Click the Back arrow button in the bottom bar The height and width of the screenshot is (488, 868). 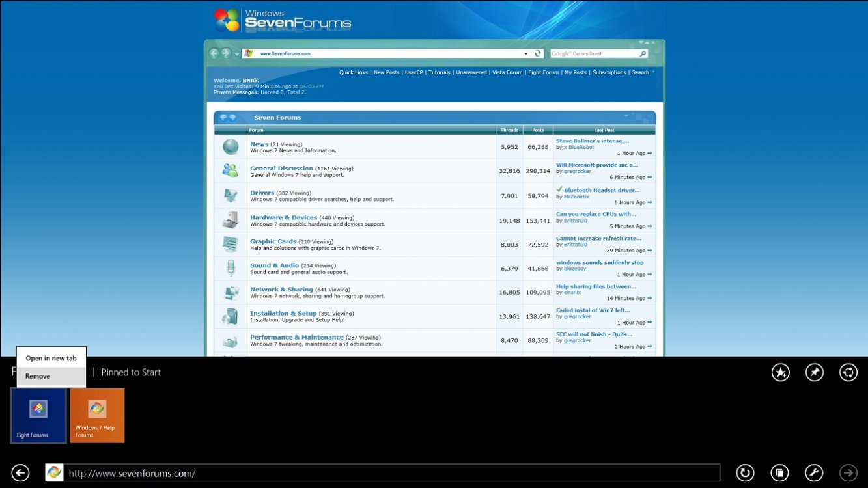pyautogui.click(x=20, y=473)
